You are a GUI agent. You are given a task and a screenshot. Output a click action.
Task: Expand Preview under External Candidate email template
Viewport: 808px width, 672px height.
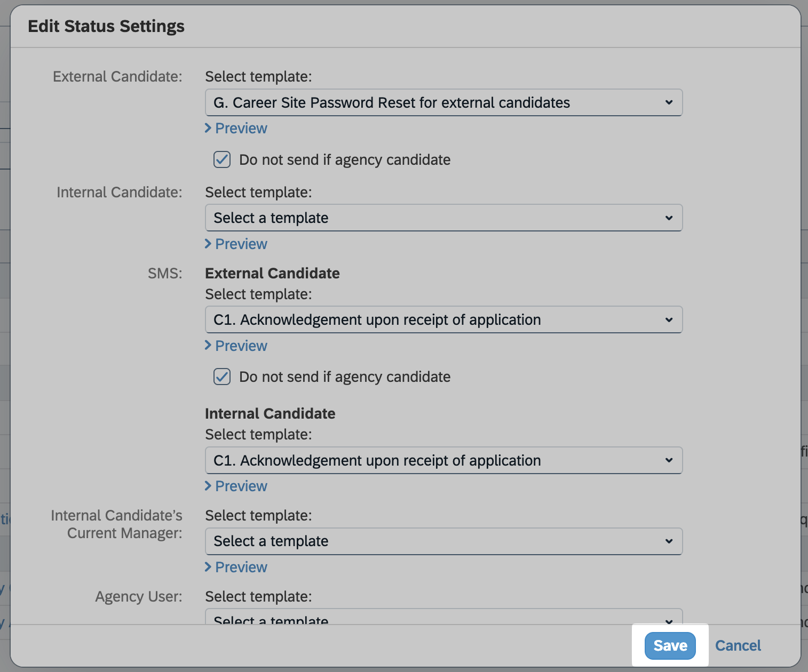click(x=241, y=129)
